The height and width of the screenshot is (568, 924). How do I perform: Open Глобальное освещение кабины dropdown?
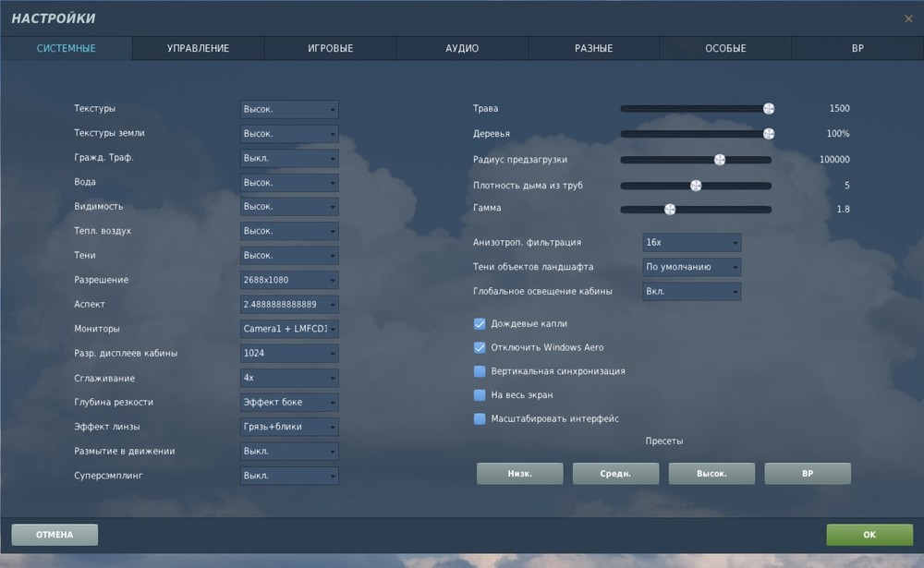coord(692,292)
